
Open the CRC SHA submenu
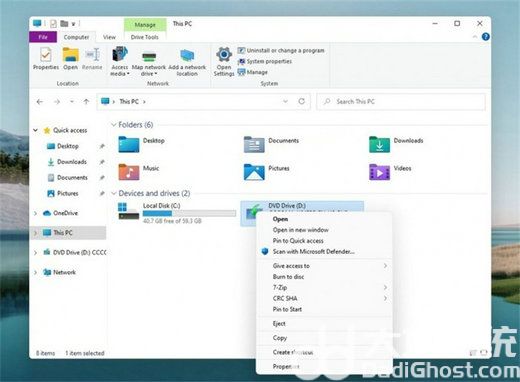point(324,298)
